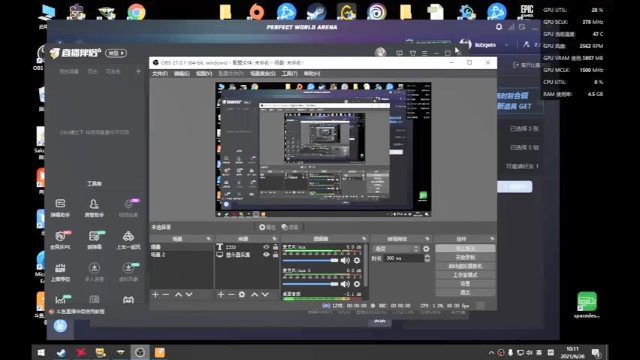Click the 工作室模式 studio mode button
Image resolution: width=640 pixels, height=360 pixels.
[x=465, y=275]
